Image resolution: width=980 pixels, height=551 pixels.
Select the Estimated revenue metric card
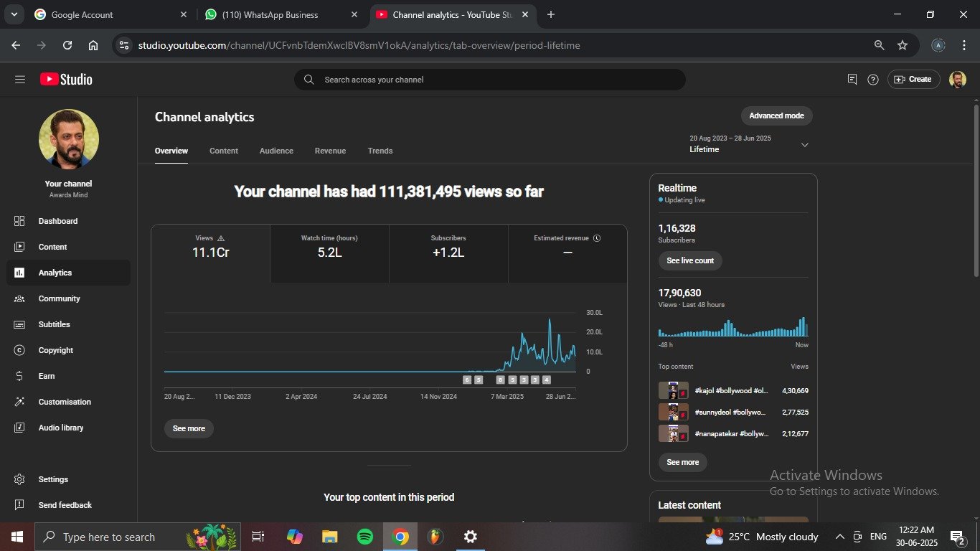coord(567,253)
